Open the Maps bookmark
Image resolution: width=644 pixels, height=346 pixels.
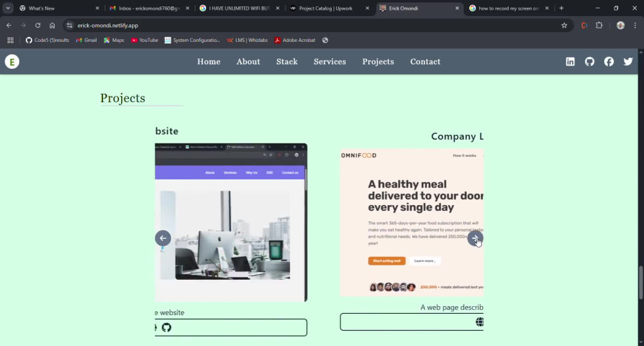114,40
